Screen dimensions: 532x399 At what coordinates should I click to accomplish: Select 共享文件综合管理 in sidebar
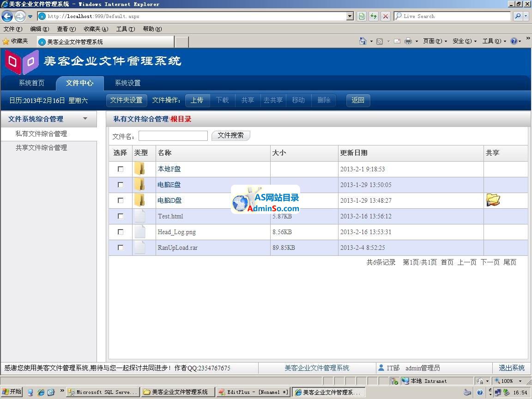pyautogui.click(x=41, y=148)
